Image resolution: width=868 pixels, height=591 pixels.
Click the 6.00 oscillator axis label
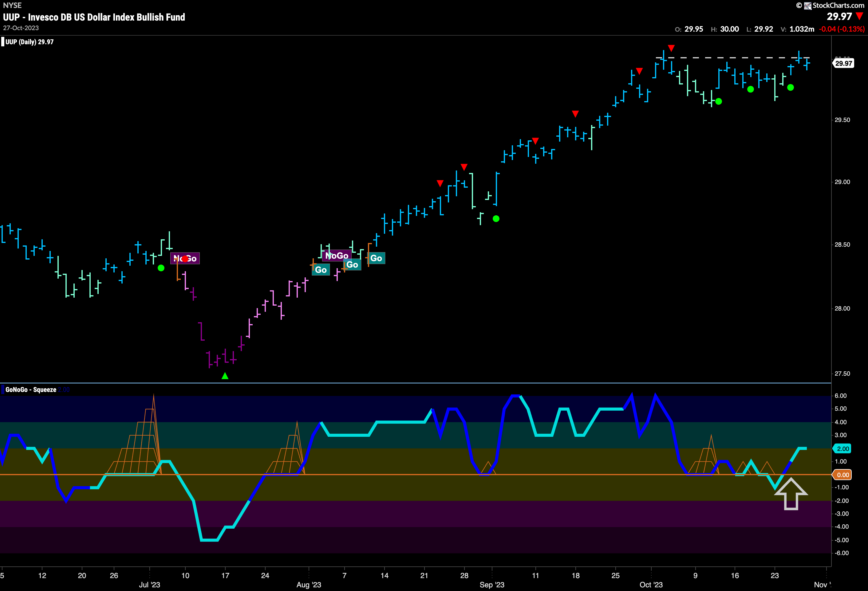pos(840,396)
